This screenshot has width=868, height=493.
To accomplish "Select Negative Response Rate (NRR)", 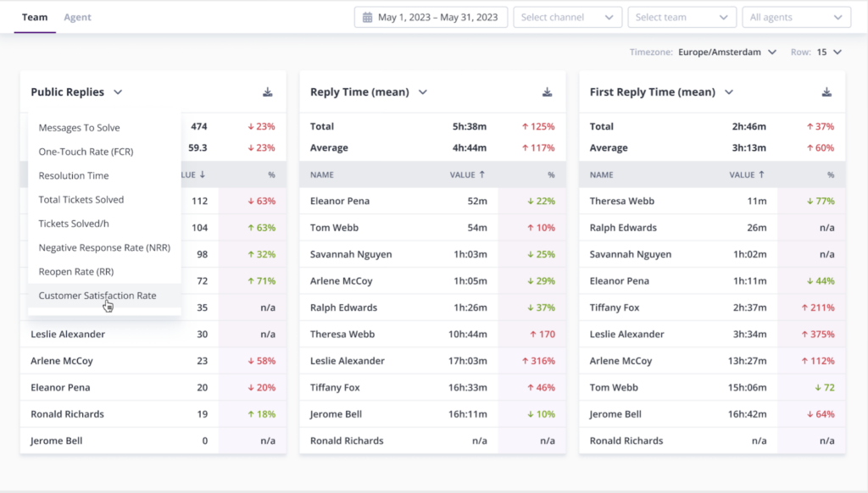I will 104,247.
